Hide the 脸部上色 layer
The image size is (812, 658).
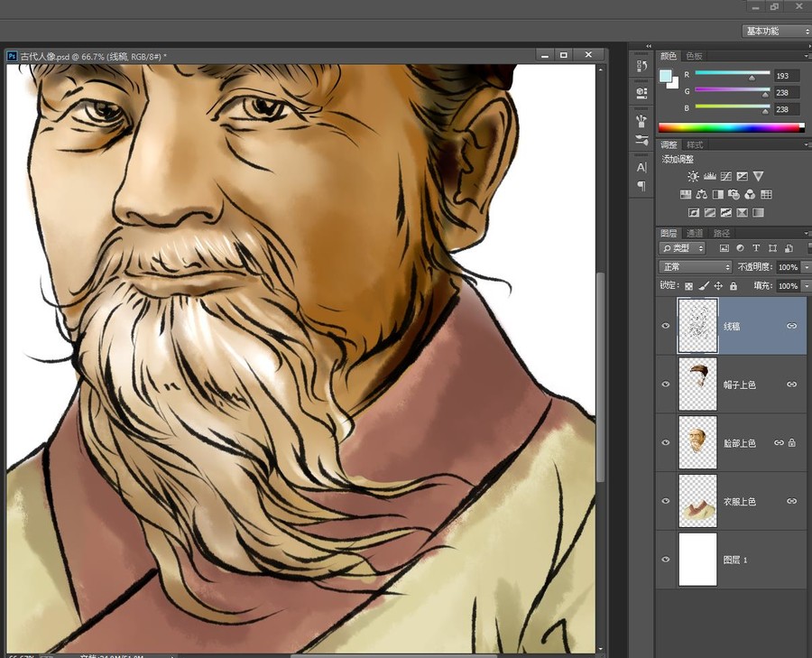pos(666,442)
